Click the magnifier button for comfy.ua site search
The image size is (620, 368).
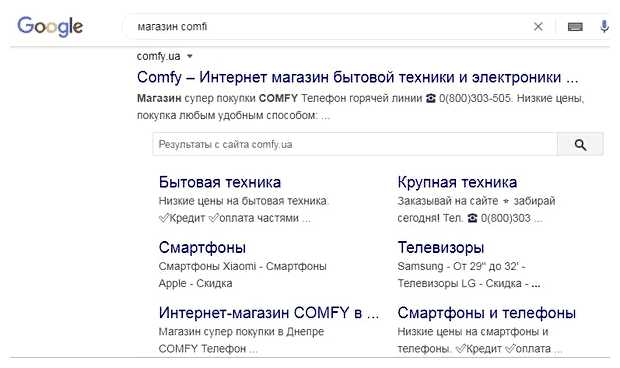[580, 145]
